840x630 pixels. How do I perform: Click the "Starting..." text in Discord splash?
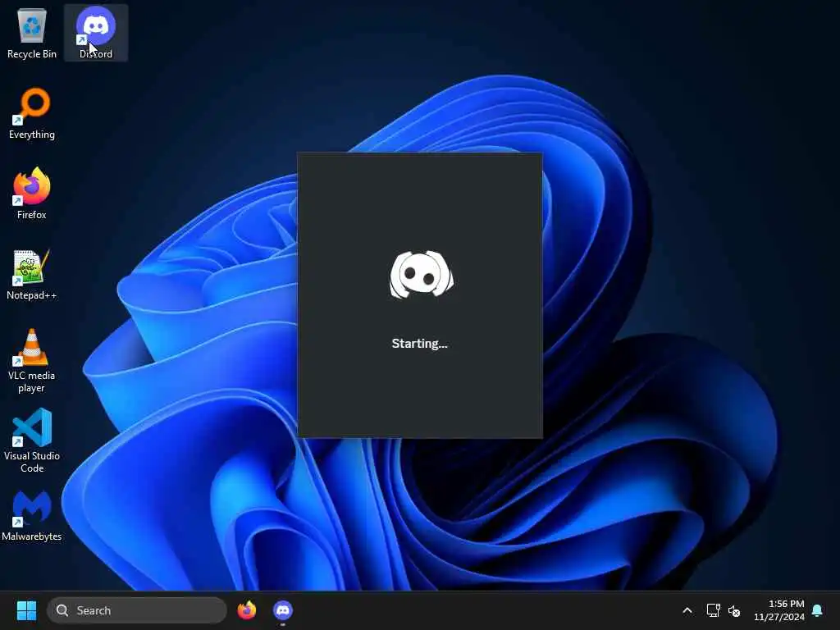419,344
